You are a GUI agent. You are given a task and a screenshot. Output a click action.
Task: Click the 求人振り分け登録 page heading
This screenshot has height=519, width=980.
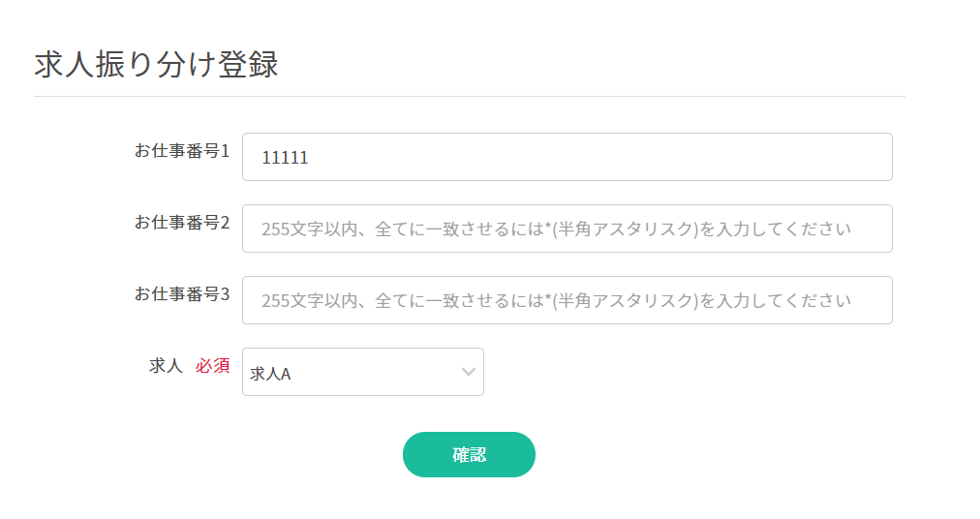point(156,65)
